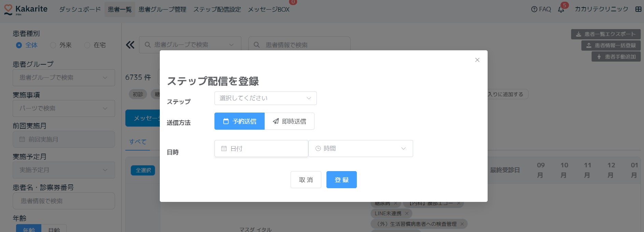Open ステップ配信設定 menu item
Screen dimensions: 644x232
coord(217,9)
